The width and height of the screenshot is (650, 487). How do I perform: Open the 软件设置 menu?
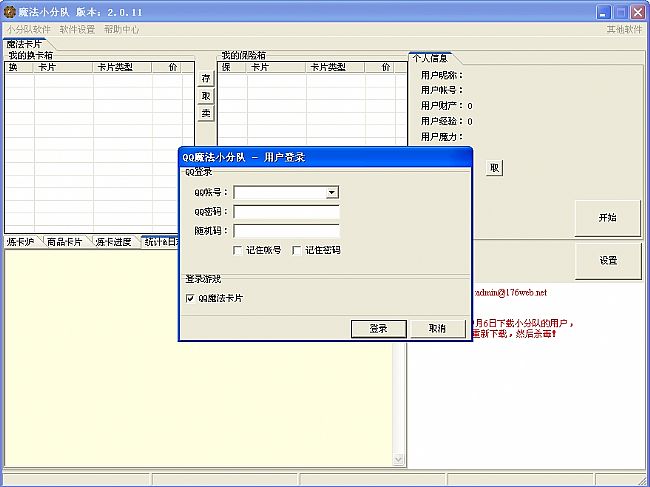(77, 29)
